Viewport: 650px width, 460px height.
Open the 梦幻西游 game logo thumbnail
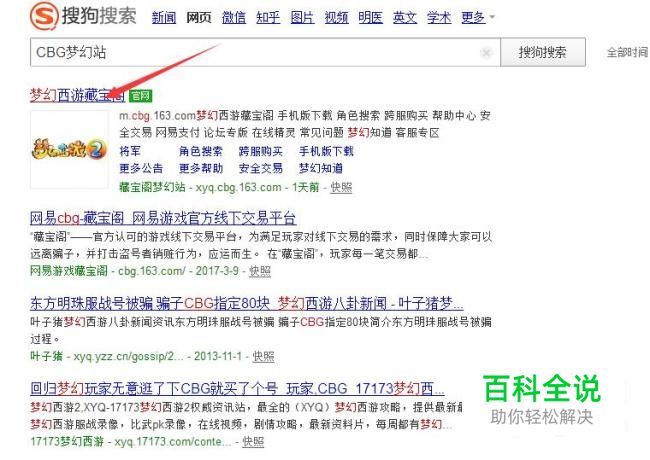click(x=69, y=150)
